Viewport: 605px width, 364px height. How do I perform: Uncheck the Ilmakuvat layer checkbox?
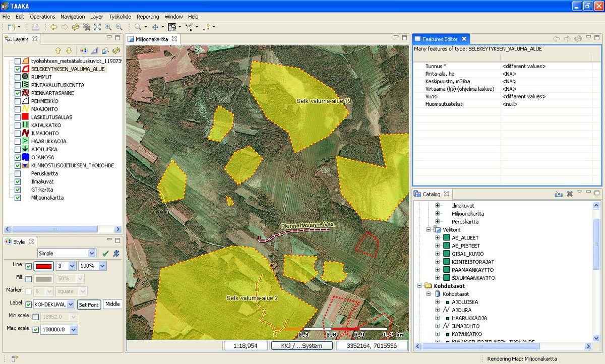tap(18, 181)
